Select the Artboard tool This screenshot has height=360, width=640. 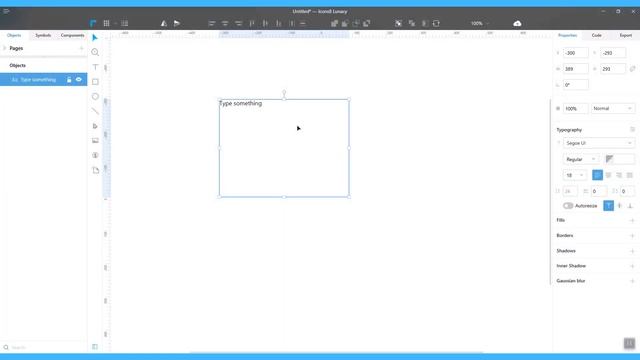click(95, 170)
